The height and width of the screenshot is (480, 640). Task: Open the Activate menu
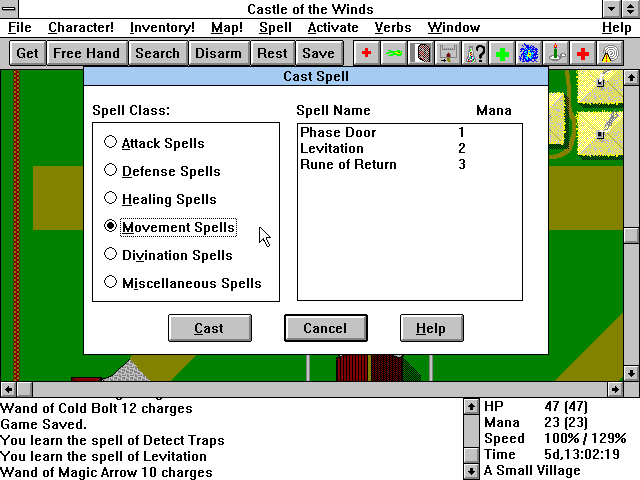pyautogui.click(x=333, y=27)
